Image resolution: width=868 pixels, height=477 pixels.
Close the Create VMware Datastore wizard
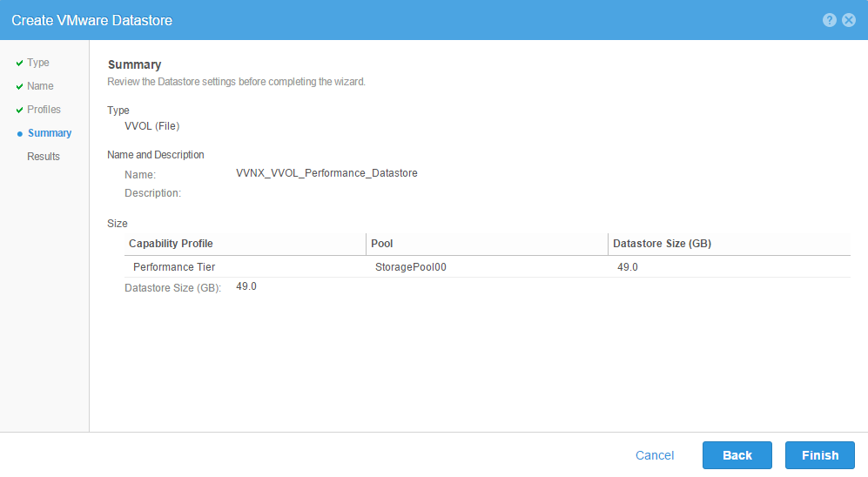click(x=849, y=20)
